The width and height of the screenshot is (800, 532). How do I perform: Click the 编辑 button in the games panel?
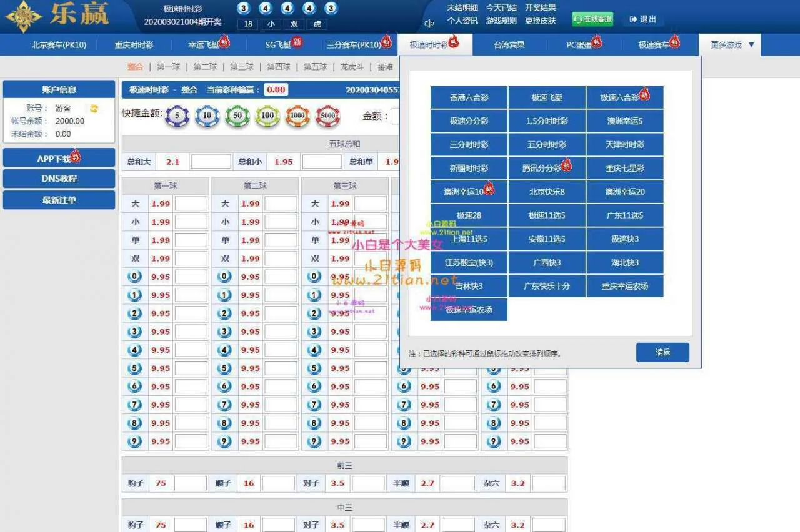[662, 352]
